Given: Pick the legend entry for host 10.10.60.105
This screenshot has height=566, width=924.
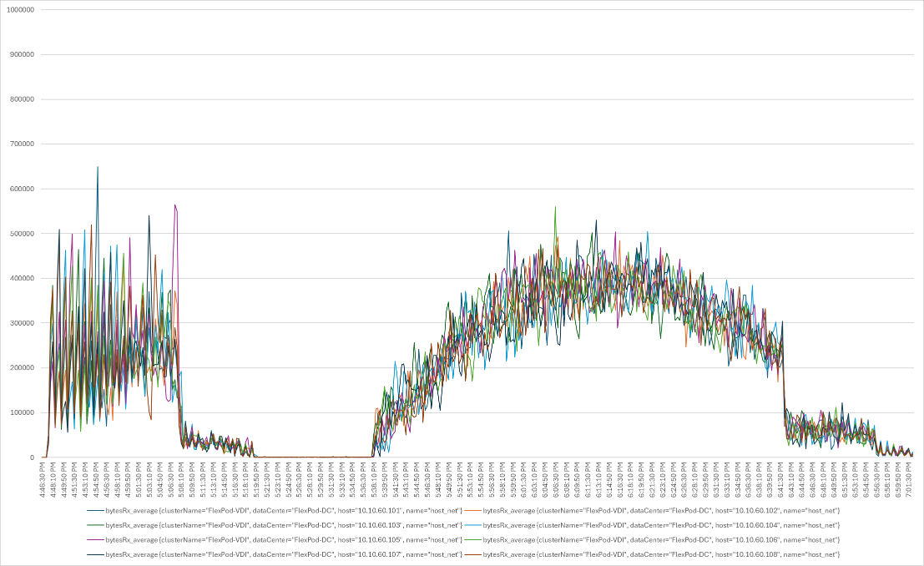Looking at the screenshot, I should (275, 539).
